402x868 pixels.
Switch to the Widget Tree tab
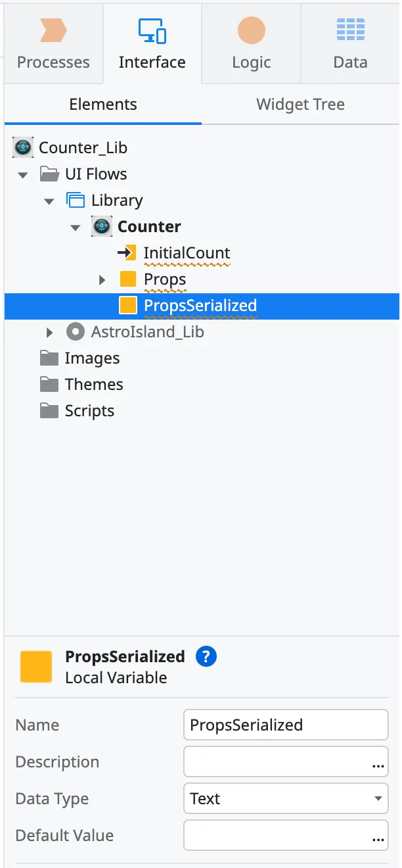point(300,104)
